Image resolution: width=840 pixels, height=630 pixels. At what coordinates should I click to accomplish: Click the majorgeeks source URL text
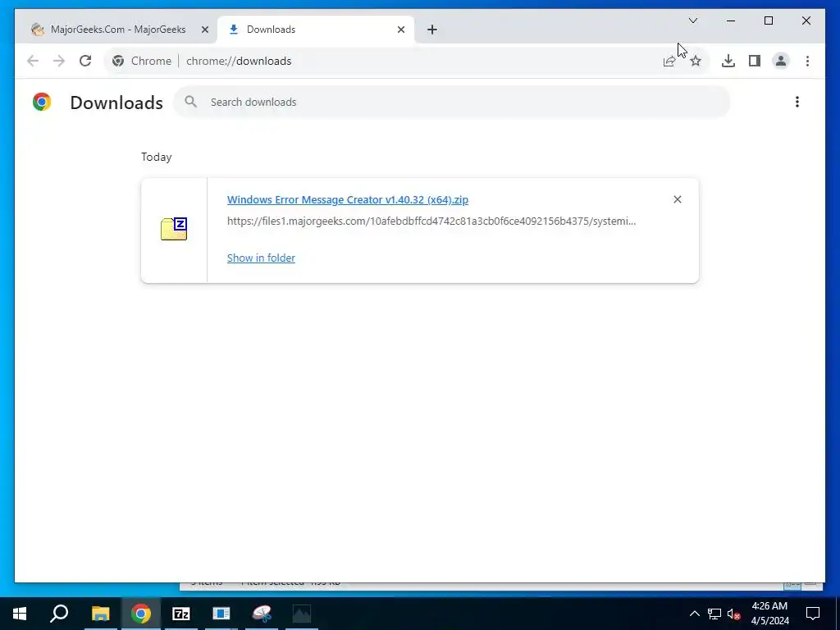(431, 221)
